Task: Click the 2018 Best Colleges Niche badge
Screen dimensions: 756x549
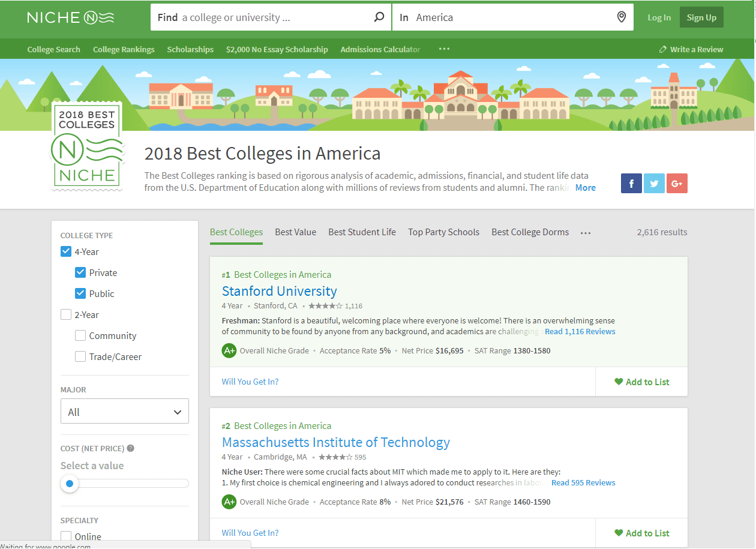Action: tap(87, 146)
